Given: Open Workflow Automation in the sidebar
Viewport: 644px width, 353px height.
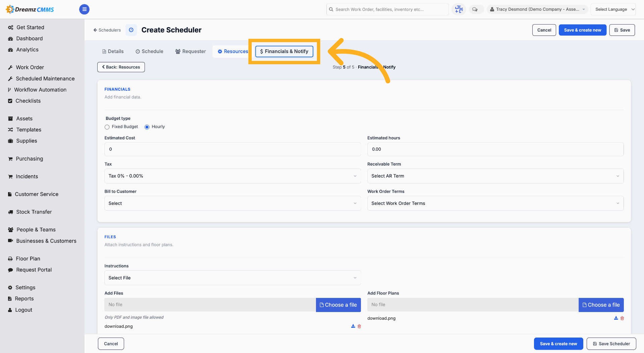Looking at the screenshot, I should coord(40,90).
